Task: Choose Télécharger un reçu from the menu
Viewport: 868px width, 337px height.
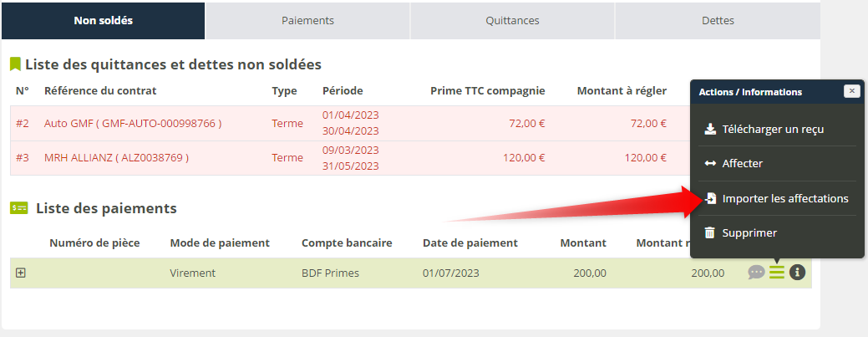Action: (x=774, y=130)
